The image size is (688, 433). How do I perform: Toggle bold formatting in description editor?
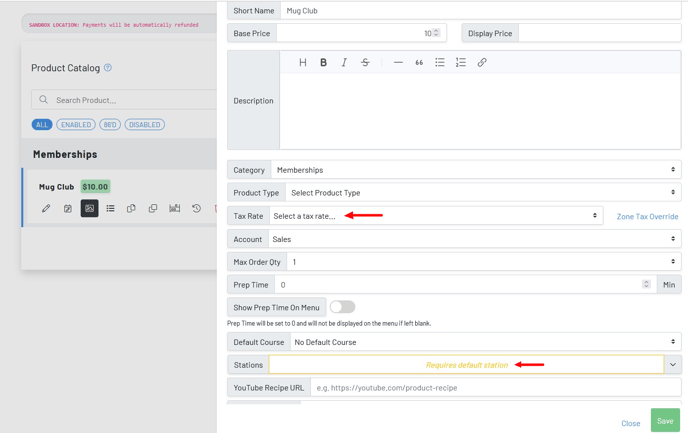pyautogui.click(x=323, y=63)
